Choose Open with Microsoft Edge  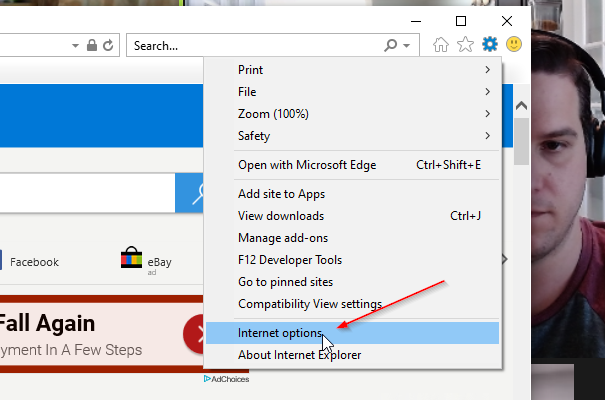(352, 165)
